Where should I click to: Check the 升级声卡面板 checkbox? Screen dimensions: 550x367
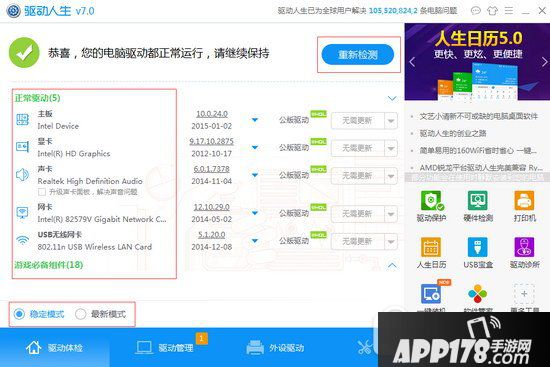click(42, 192)
